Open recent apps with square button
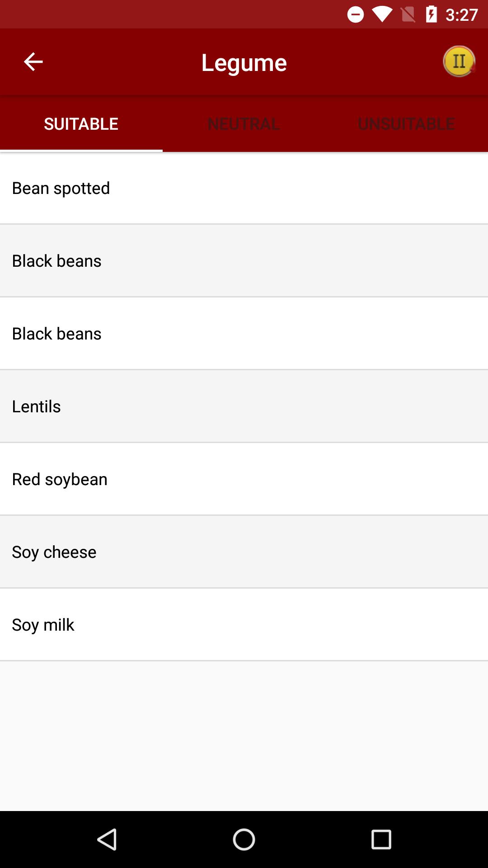Viewport: 488px width, 868px height. pyautogui.click(x=381, y=840)
